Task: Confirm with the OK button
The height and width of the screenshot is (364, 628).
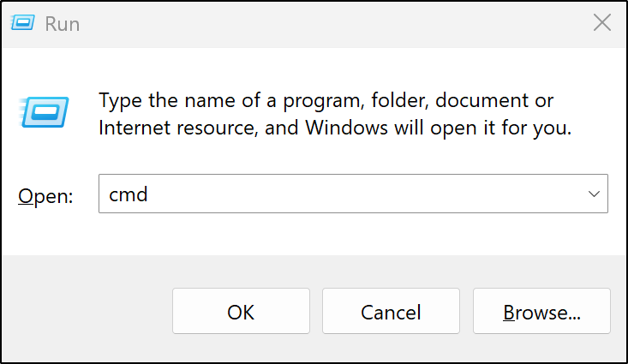Action: point(241,311)
